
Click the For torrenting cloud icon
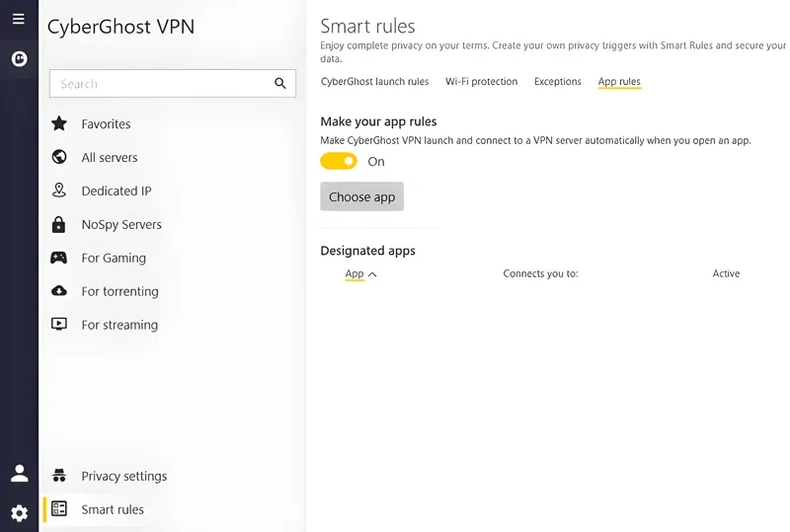[x=59, y=291]
